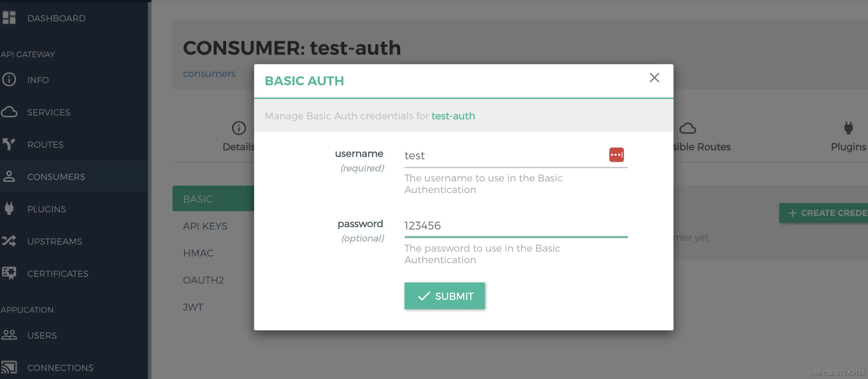Focus the password input field

coord(515,226)
